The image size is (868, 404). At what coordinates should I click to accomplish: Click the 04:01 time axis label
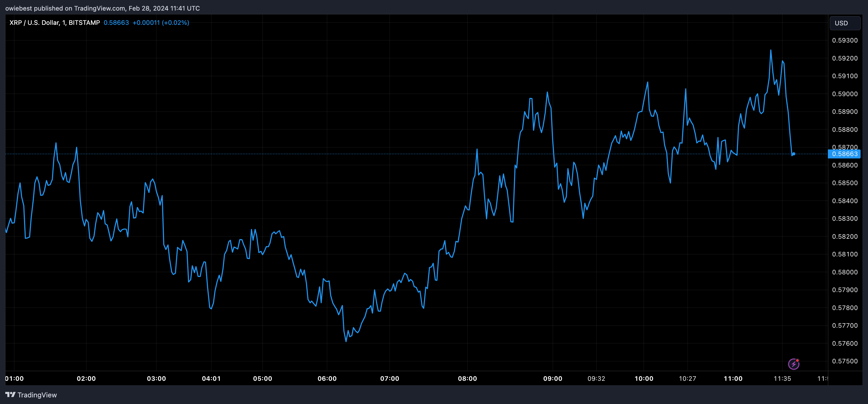click(x=211, y=378)
